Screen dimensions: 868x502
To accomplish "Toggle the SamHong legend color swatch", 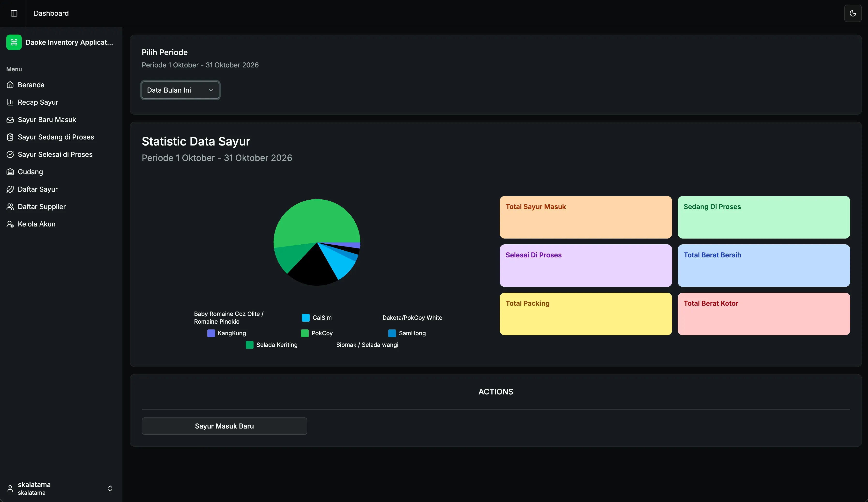I will coord(392,333).
